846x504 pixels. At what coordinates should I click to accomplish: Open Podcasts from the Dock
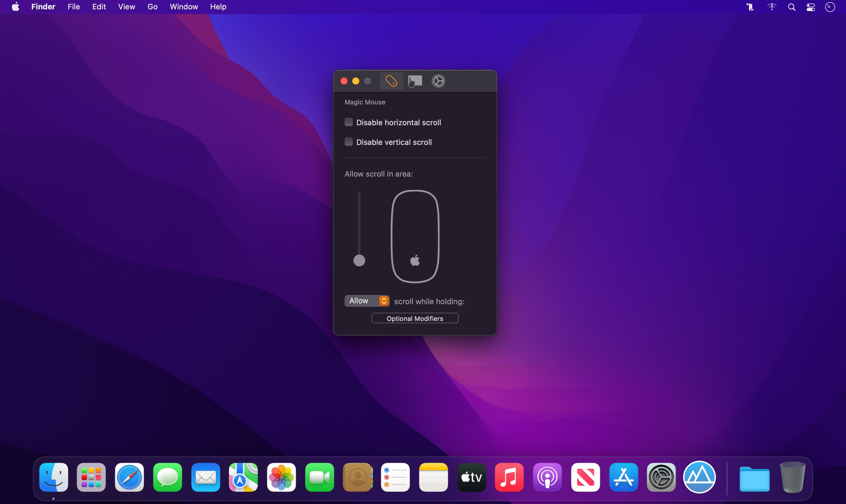point(547,477)
